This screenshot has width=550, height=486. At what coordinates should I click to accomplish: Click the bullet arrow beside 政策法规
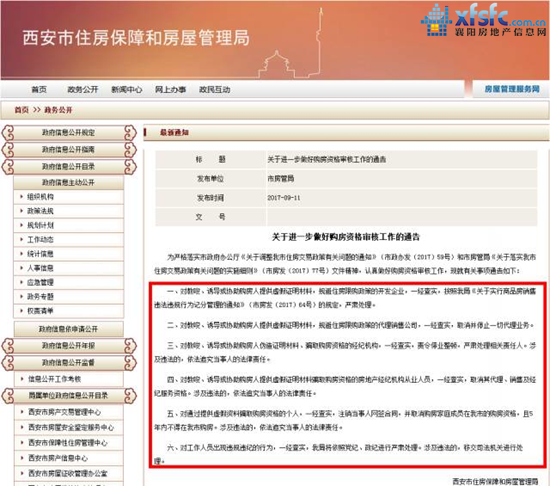21,211
